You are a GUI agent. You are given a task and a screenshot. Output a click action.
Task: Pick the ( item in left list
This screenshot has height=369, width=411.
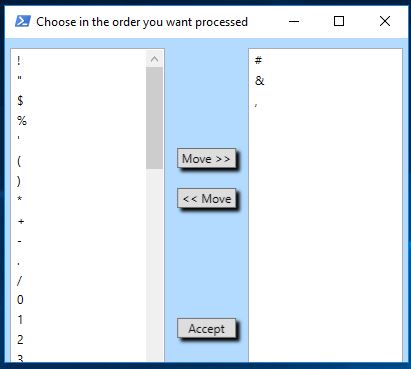point(78,161)
